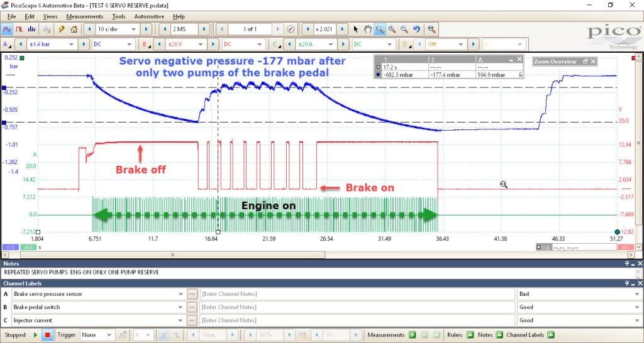Open timebase 10 s/div dropdown

pyautogui.click(x=116, y=29)
